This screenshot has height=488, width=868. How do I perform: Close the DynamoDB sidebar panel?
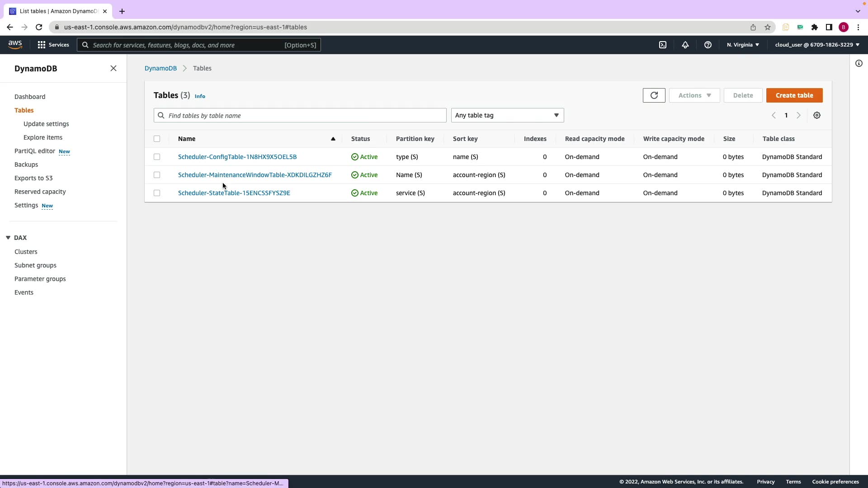click(x=113, y=68)
